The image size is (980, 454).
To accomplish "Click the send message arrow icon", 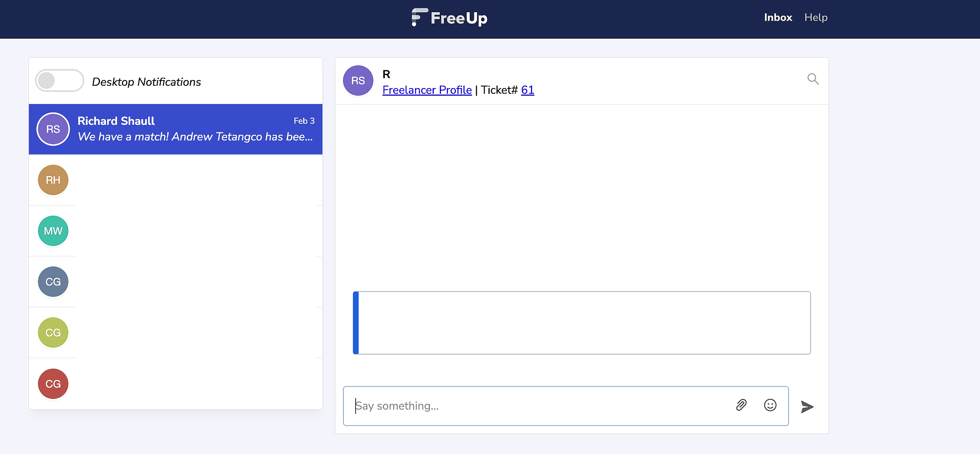I will (807, 407).
